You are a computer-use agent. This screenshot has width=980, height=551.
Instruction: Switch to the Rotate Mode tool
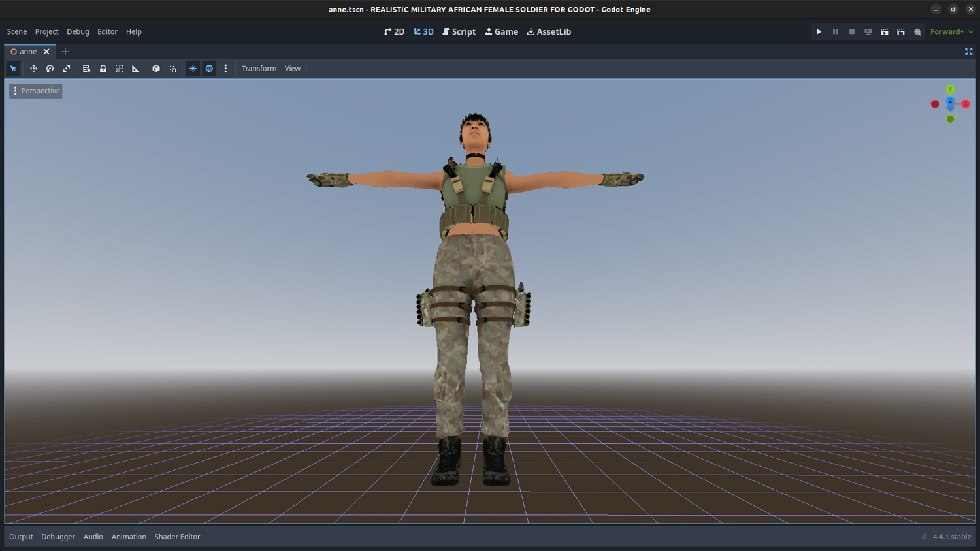pos(50,69)
